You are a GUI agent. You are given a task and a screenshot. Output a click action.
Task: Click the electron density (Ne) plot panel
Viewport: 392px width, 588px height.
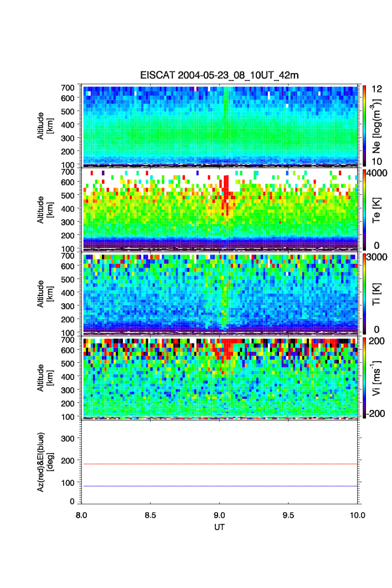point(220,126)
